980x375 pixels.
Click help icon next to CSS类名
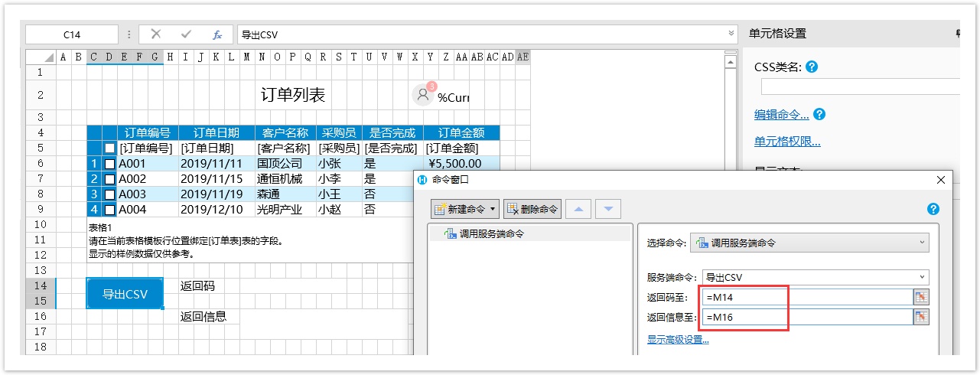[812, 67]
